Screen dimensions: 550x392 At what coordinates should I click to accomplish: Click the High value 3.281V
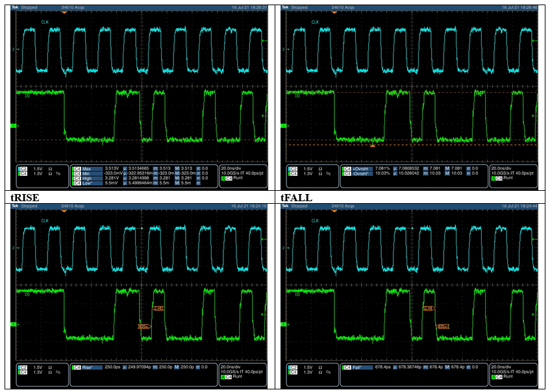[112, 178]
